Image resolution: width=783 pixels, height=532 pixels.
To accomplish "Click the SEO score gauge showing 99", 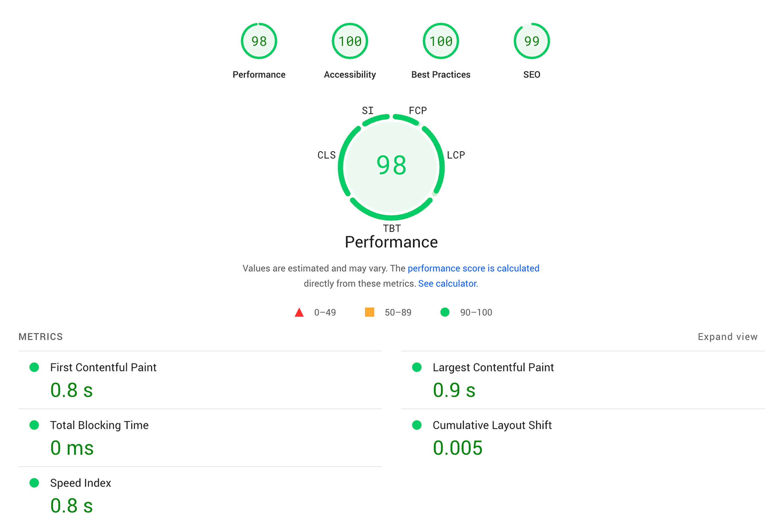I will click(532, 41).
